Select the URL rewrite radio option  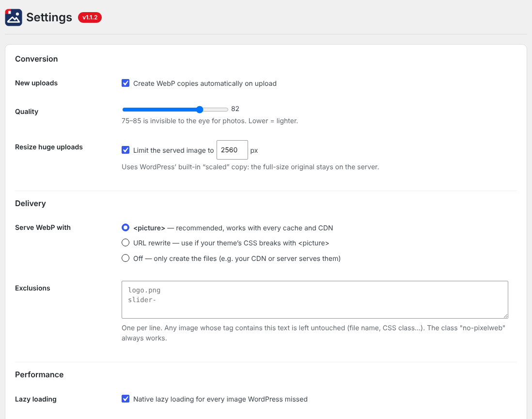pos(125,243)
